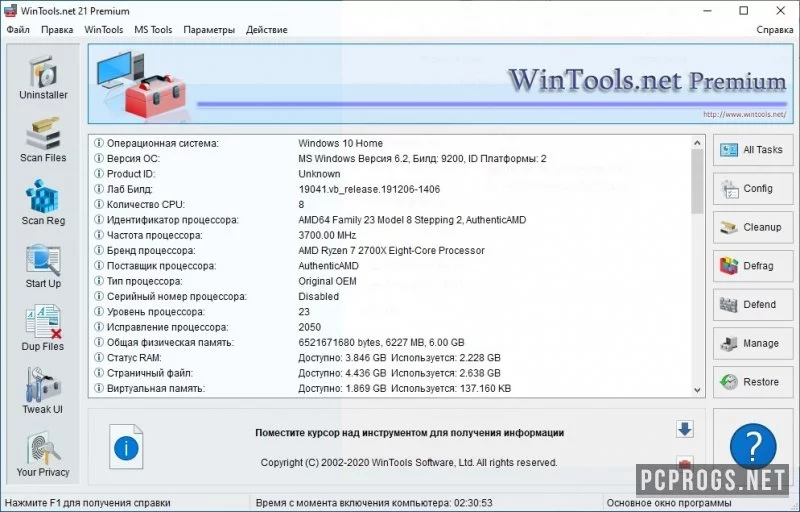Open the Defend task
800x512 pixels.
(x=753, y=305)
